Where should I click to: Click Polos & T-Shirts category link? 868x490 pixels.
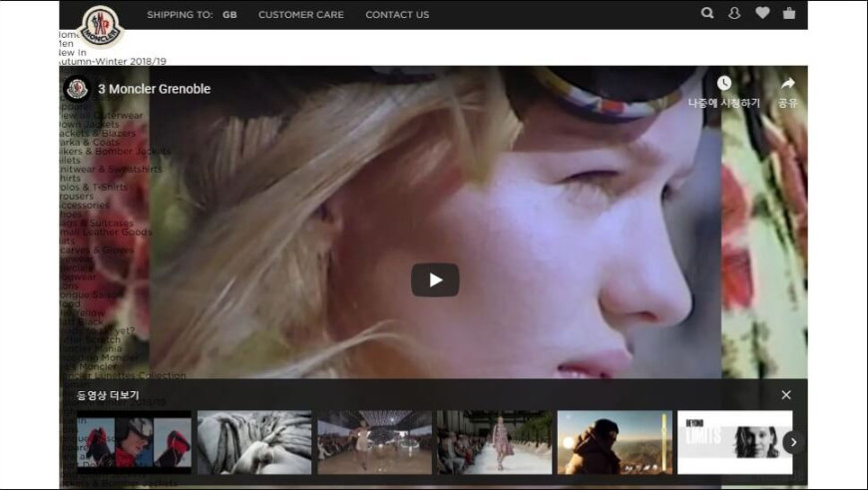point(94,188)
